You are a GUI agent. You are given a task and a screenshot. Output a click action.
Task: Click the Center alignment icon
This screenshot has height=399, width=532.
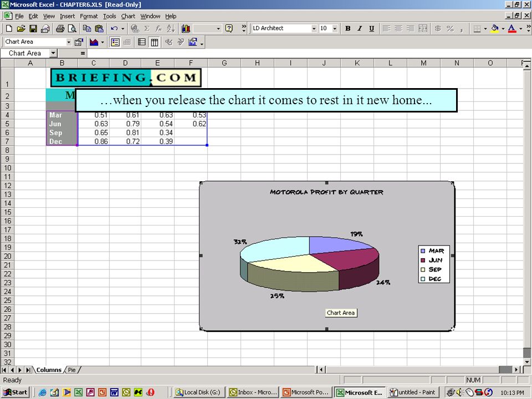tap(398, 28)
